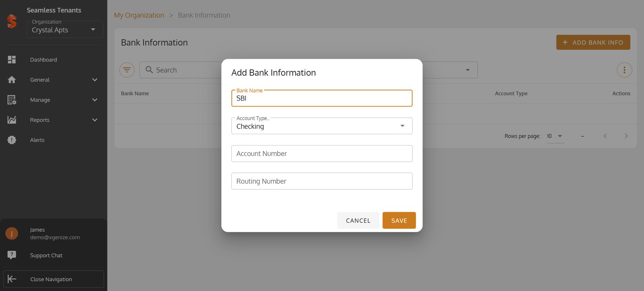Screen dimensions: 644x291
Task: Save the bank information
Action: point(399,220)
